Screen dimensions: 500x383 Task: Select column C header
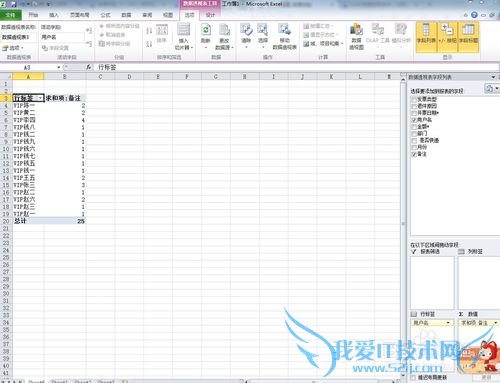(100, 77)
